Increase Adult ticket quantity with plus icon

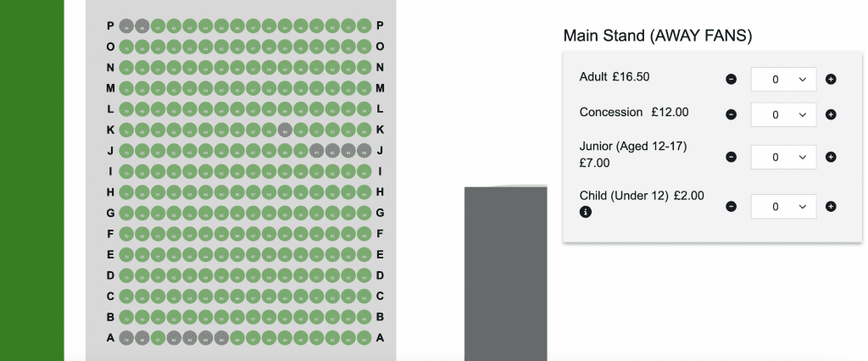831,80
